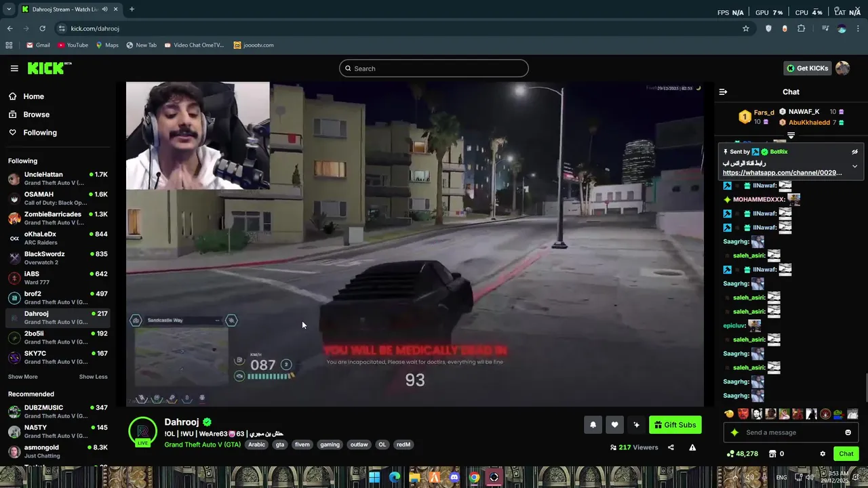Click the Windows Start button
Image resolution: width=868 pixels, height=488 pixels.
[x=374, y=477]
